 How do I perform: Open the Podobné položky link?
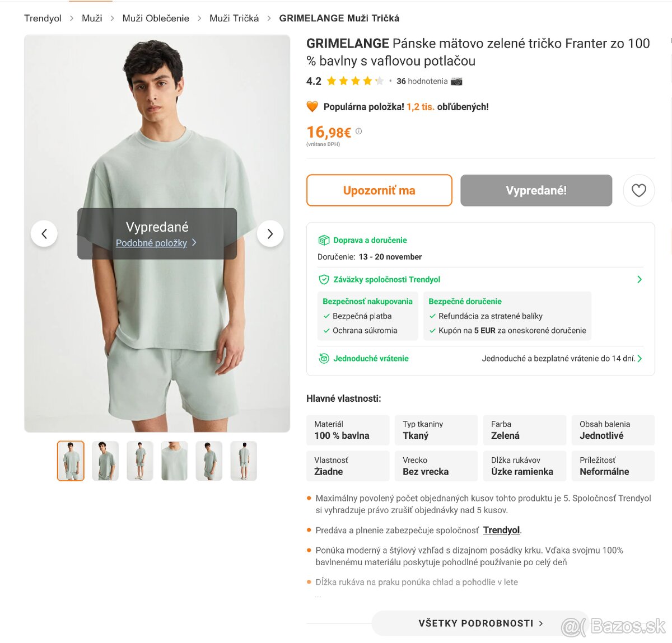(x=152, y=243)
